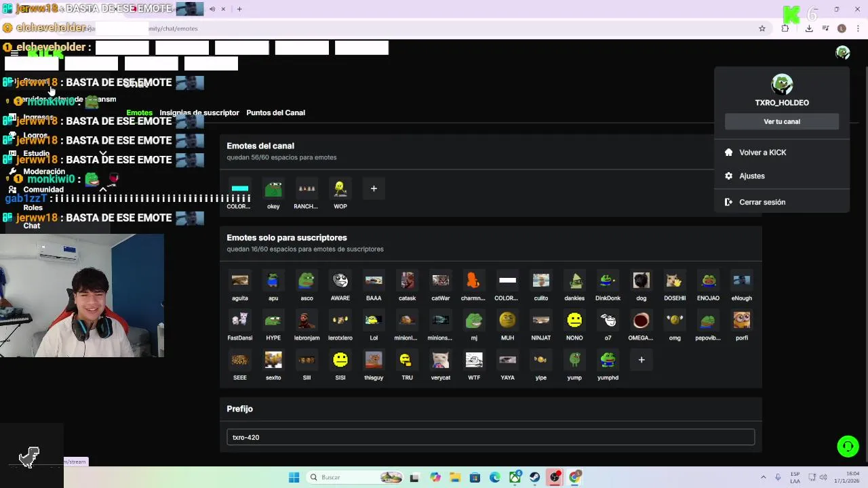Viewport: 868px width, 488px height.
Task: Select the AWARE emote
Action: 340,281
